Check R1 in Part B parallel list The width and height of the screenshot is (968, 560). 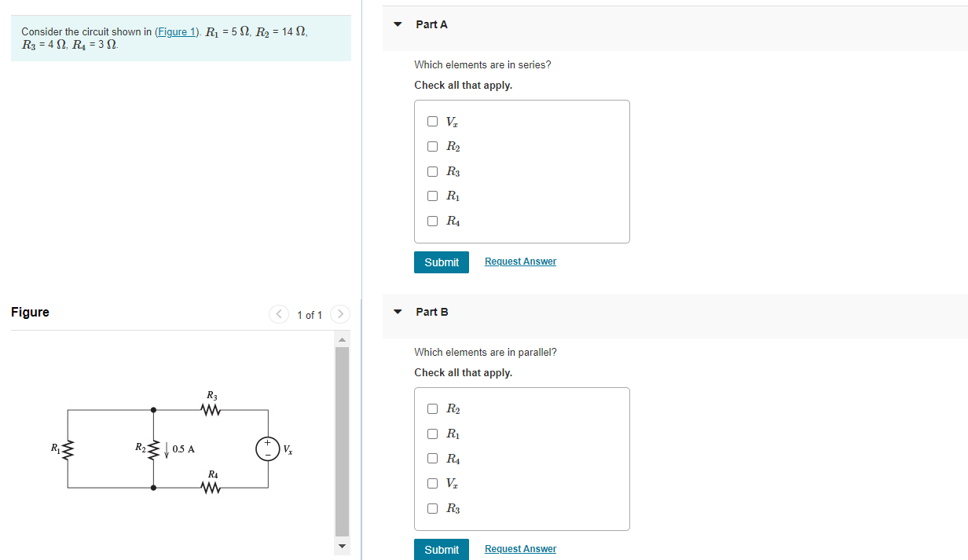(433, 434)
